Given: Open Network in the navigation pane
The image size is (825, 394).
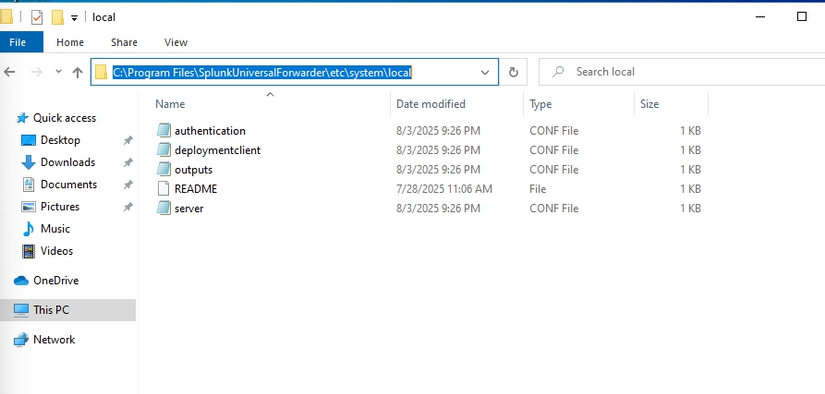Looking at the screenshot, I should (54, 339).
